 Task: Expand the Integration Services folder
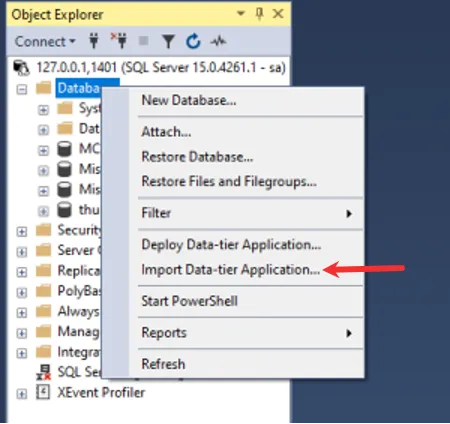pos(22,353)
